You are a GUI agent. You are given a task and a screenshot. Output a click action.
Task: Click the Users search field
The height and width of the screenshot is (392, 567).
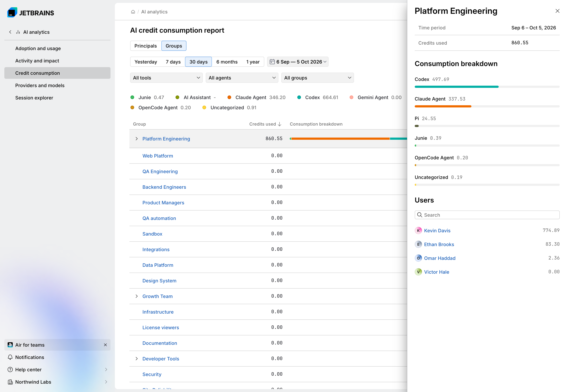487,215
